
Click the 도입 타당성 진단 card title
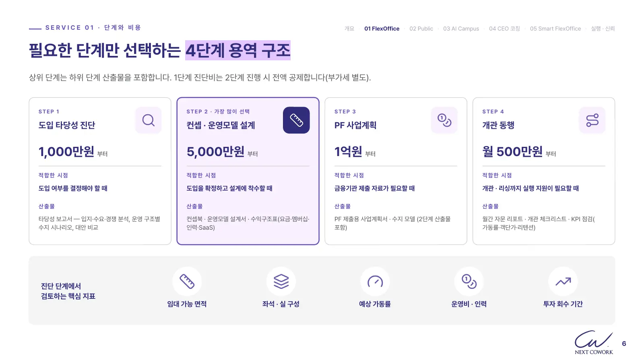67,125
